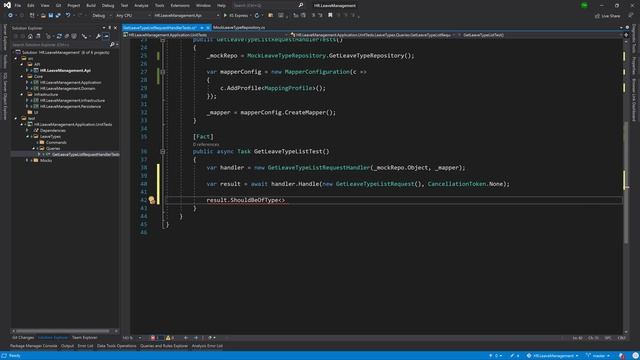Select the HR.LeaveManagement.Domain project
Image resolution: width=640 pixels, height=360 pixels.
point(67,88)
